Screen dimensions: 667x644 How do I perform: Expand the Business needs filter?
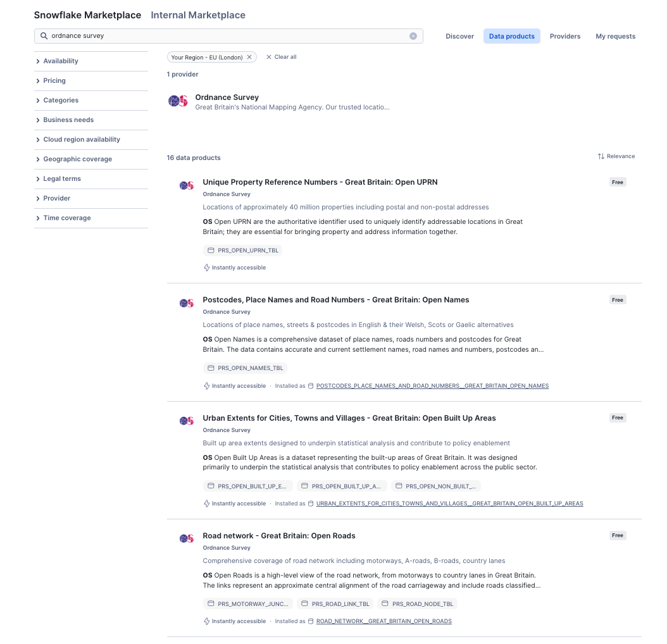pos(91,120)
